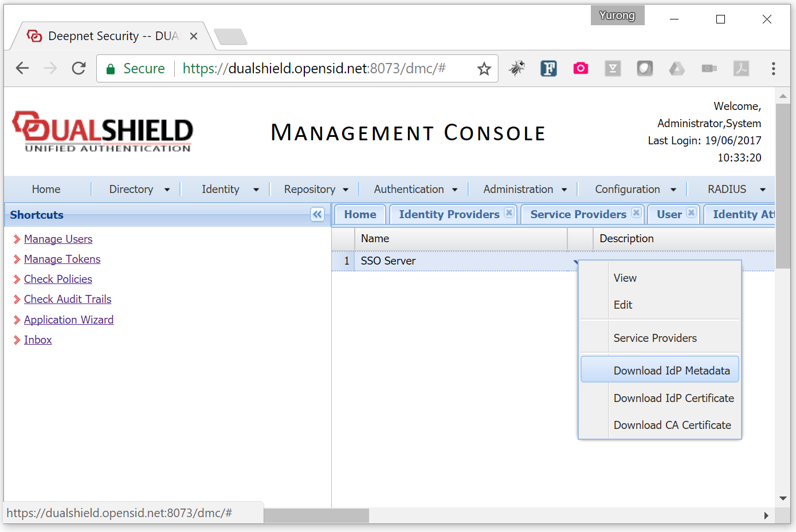Collapse the Shortcuts panel with double-arrow icon
This screenshot has width=796, height=532.
tap(317, 214)
